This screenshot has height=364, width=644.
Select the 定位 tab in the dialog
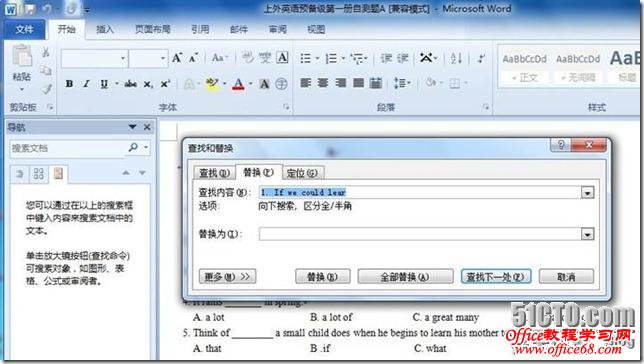tap(302, 173)
